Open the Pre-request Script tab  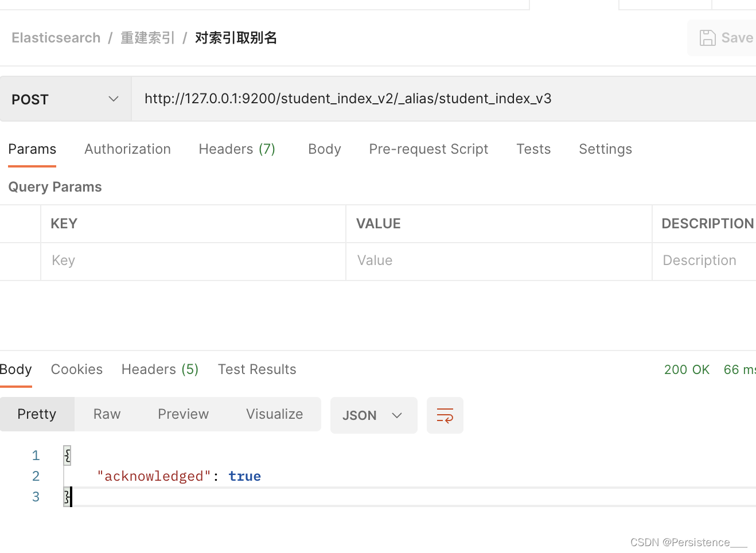point(428,149)
